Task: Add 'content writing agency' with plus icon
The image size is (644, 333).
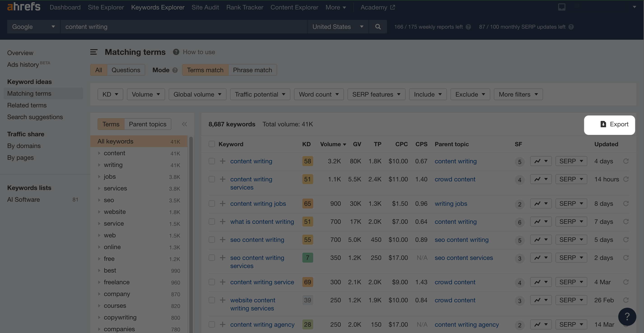Action: click(x=222, y=324)
